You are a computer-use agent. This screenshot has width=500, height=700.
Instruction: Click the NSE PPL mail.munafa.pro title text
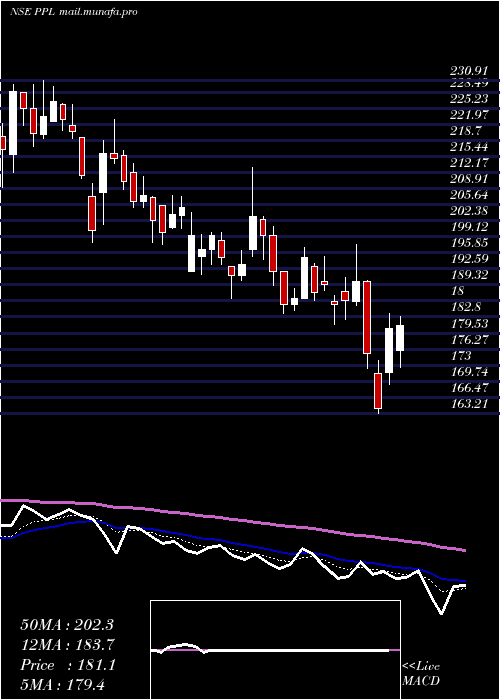[73, 12]
